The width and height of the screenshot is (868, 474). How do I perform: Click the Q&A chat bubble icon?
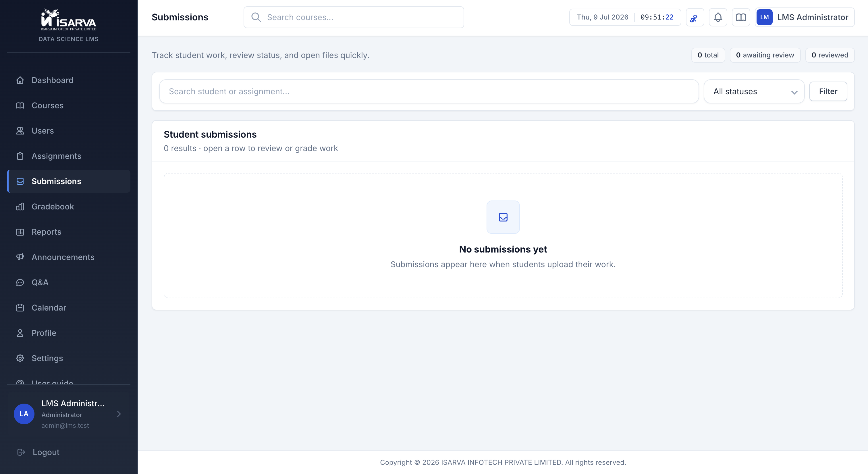(20, 282)
